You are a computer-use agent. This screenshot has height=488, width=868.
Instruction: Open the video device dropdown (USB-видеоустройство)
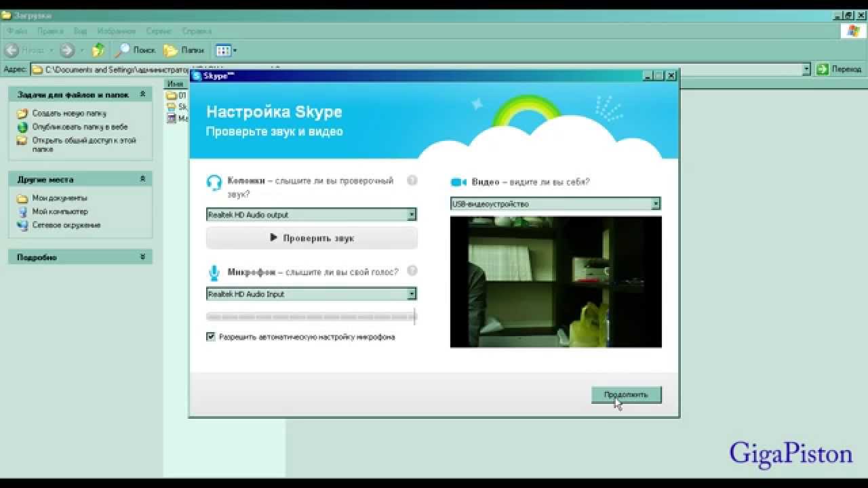coord(555,204)
